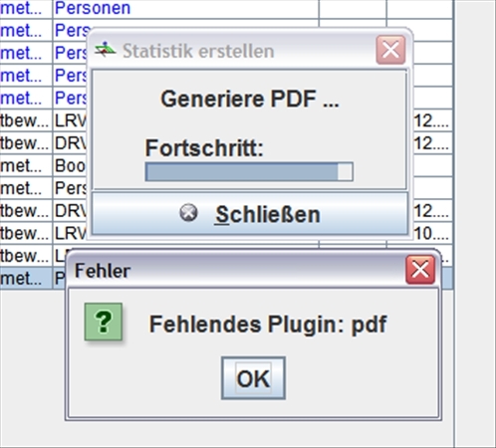Viewport: 496px width, 448px height.
Task: Select the 'Boo' table cell
Action: (70, 165)
